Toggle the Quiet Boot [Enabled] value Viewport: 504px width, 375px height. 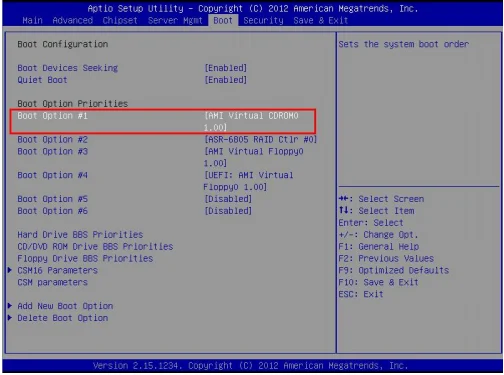point(226,80)
